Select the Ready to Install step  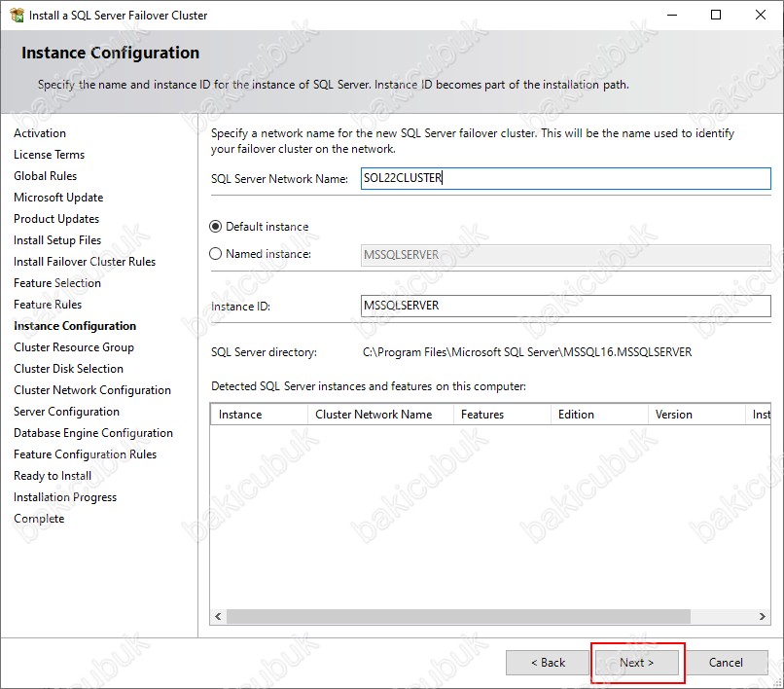tap(53, 476)
